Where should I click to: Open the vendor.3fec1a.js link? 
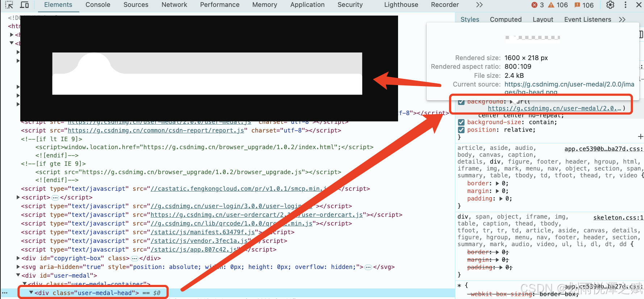[199, 241]
